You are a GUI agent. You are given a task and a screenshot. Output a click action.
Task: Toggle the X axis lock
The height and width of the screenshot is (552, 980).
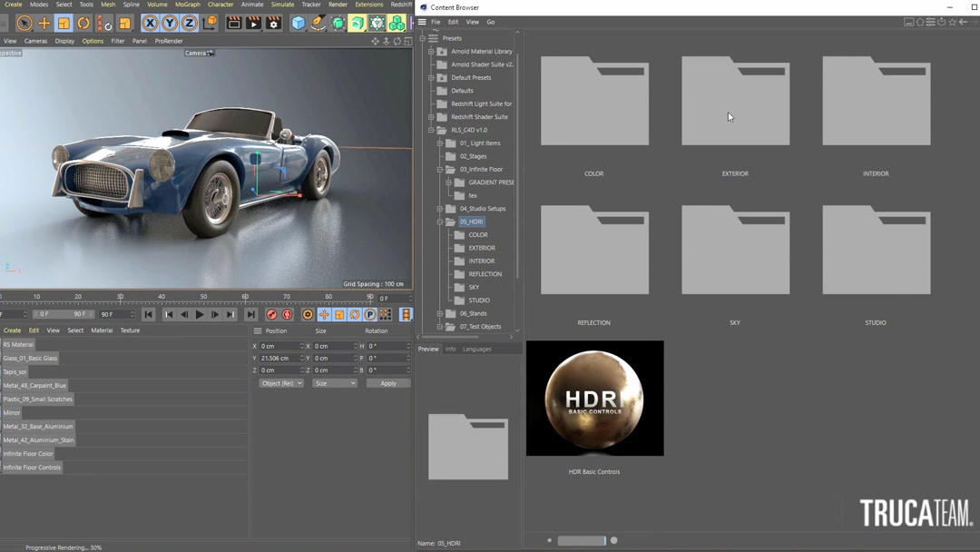pos(150,24)
